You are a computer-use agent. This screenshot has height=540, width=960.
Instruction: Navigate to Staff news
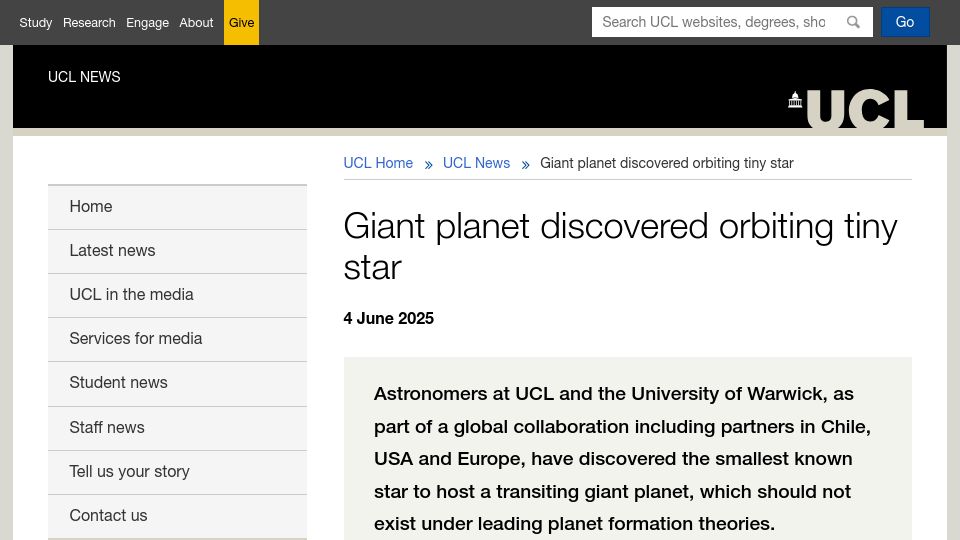178,428
